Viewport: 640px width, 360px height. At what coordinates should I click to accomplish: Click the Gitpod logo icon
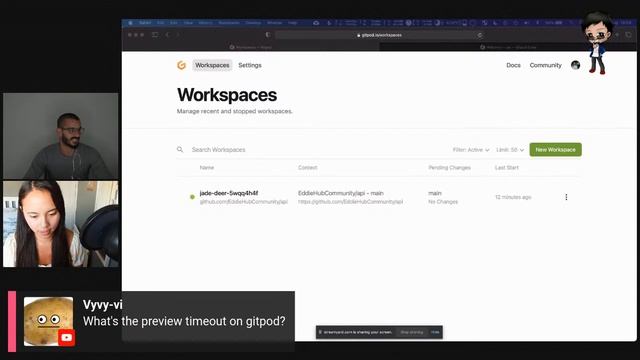(182, 65)
